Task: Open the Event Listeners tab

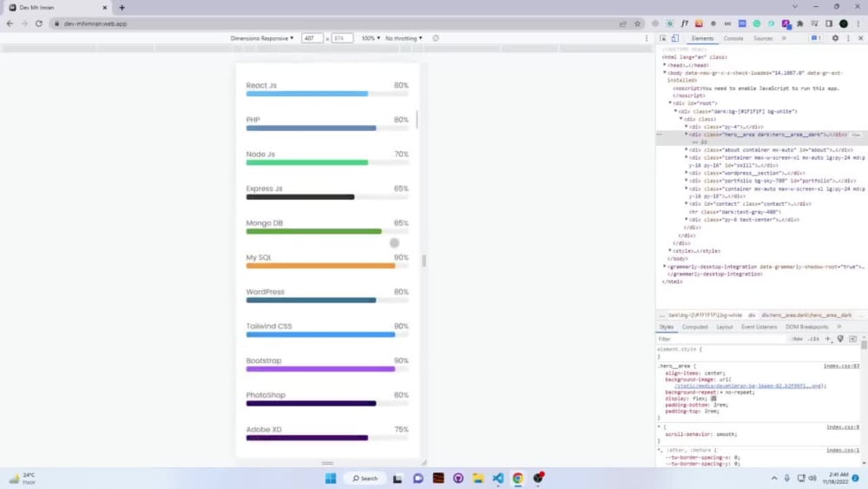Action: [x=759, y=327]
